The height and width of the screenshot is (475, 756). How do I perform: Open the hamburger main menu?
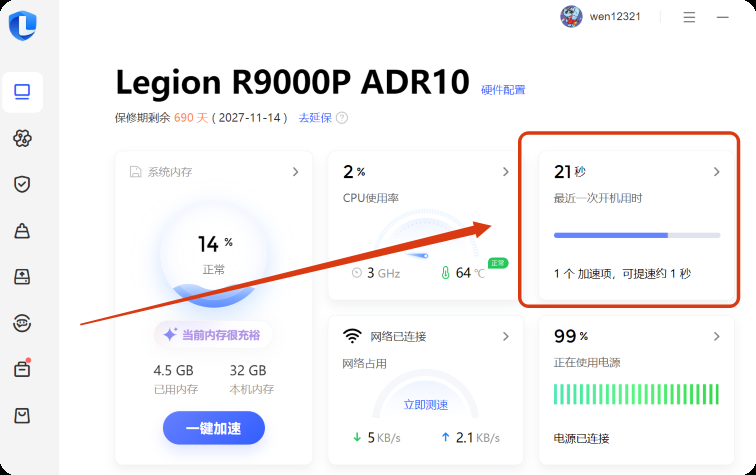click(x=689, y=17)
